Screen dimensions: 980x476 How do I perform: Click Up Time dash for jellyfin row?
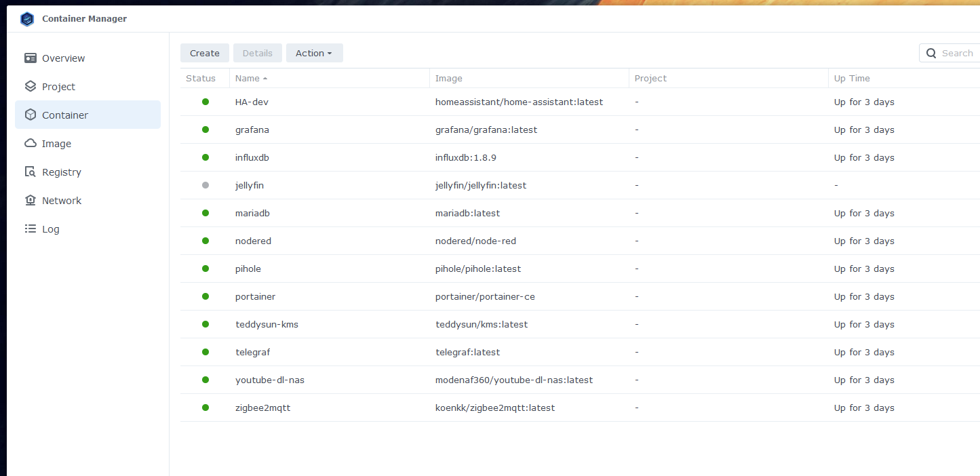click(x=836, y=185)
